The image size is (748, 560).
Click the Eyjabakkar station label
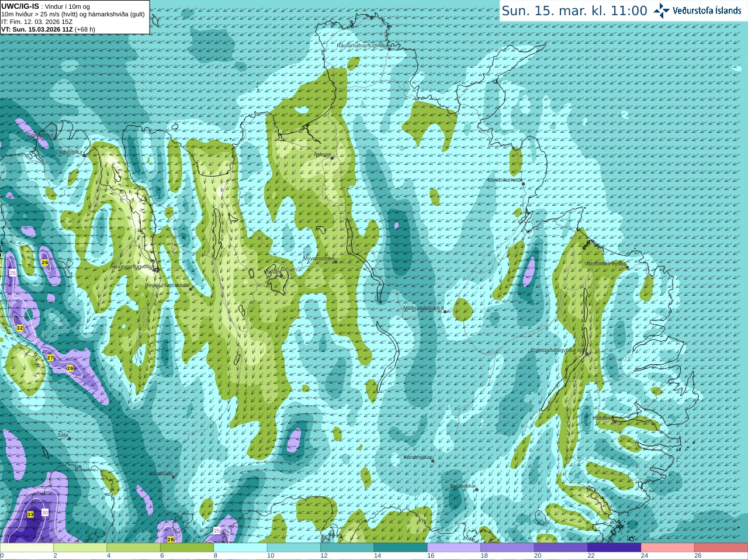463,486
